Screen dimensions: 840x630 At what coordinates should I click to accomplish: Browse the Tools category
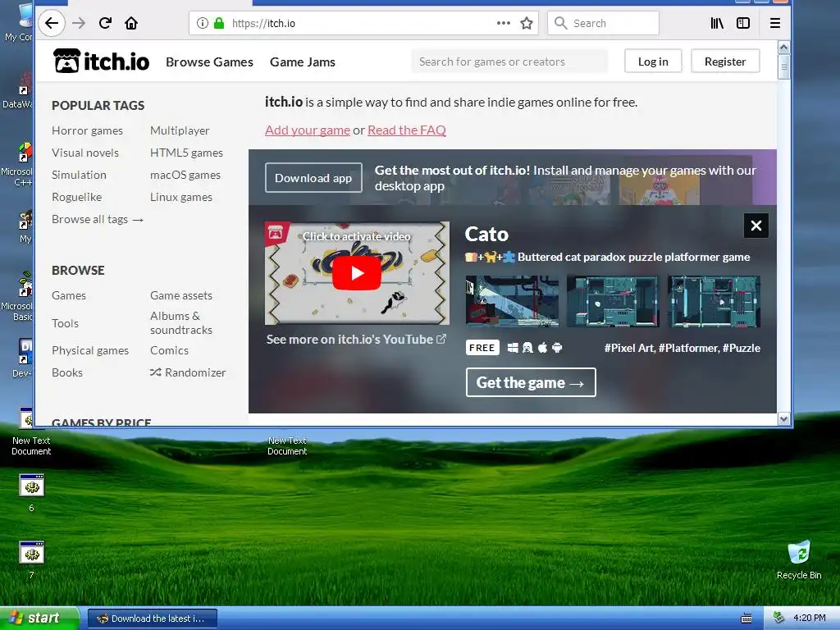(x=66, y=323)
